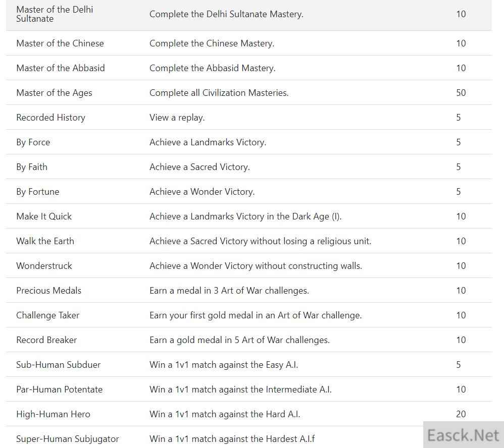Click the 'Achieve a Sacred Victory.' description
This screenshot has width=504, height=448.
point(199,167)
